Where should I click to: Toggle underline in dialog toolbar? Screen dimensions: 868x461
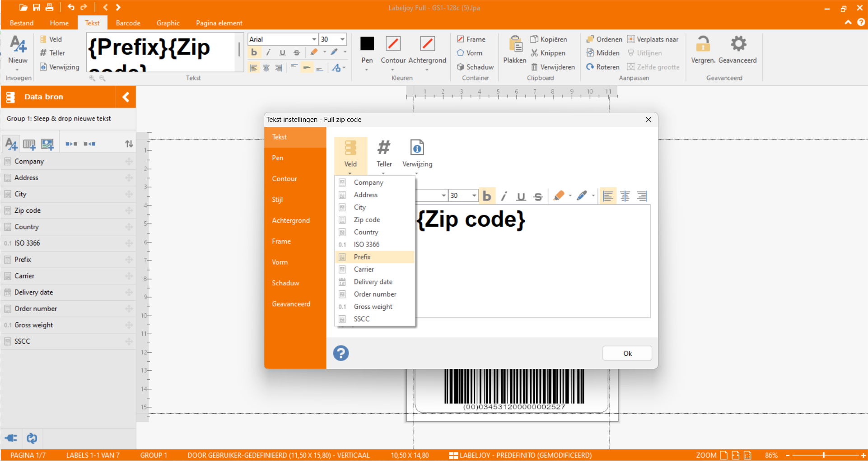(521, 196)
